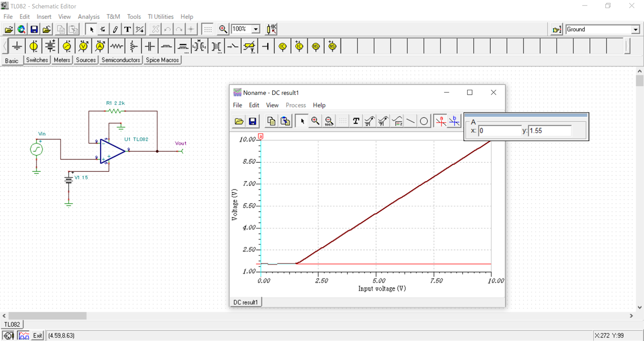Select the line drawing tool in DC result toolbar

410,121
